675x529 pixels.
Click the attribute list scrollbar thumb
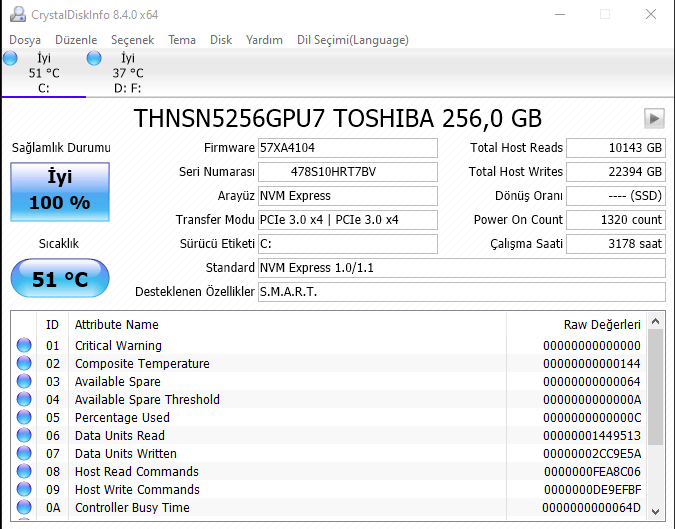point(656,387)
